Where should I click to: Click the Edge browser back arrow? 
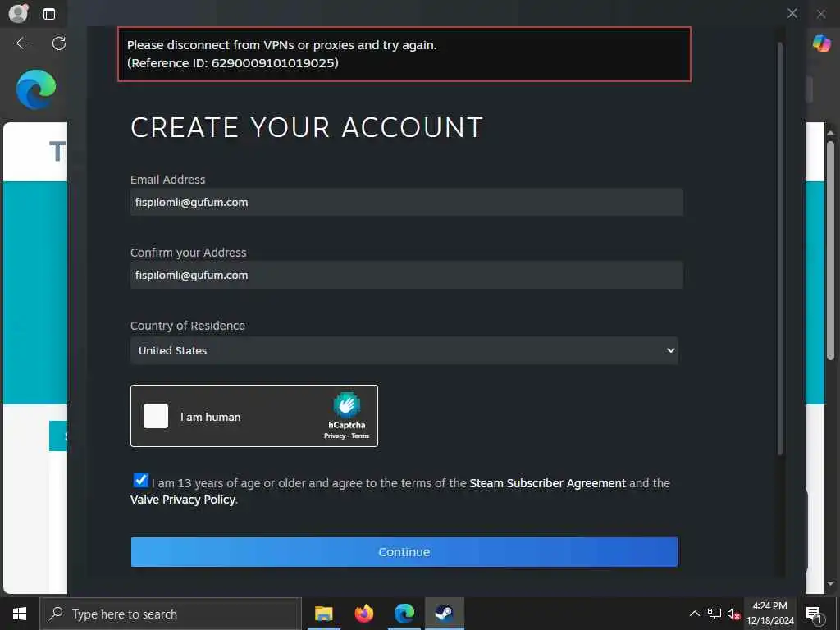pos(22,43)
